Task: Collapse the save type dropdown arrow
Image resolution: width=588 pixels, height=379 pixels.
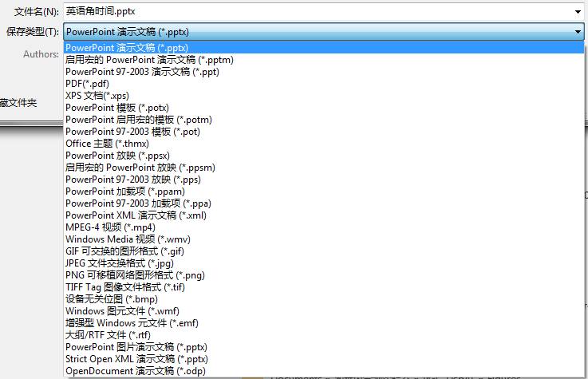Action: (x=578, y=32)
